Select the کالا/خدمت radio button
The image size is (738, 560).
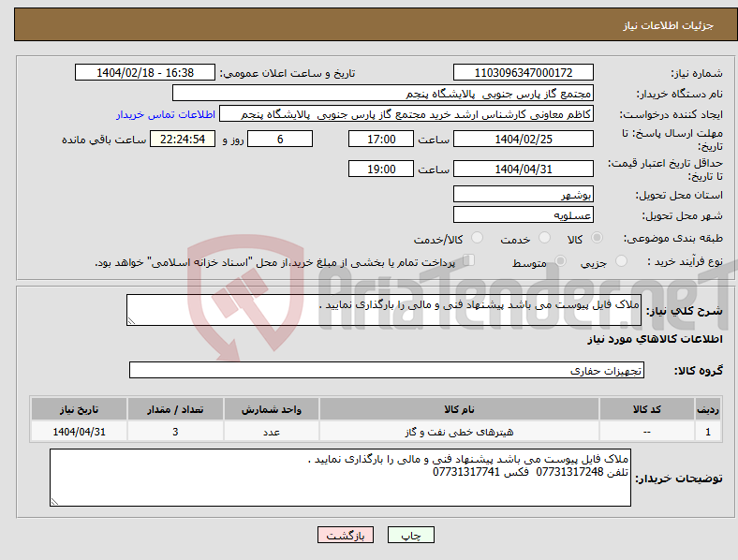pos(477,238)
